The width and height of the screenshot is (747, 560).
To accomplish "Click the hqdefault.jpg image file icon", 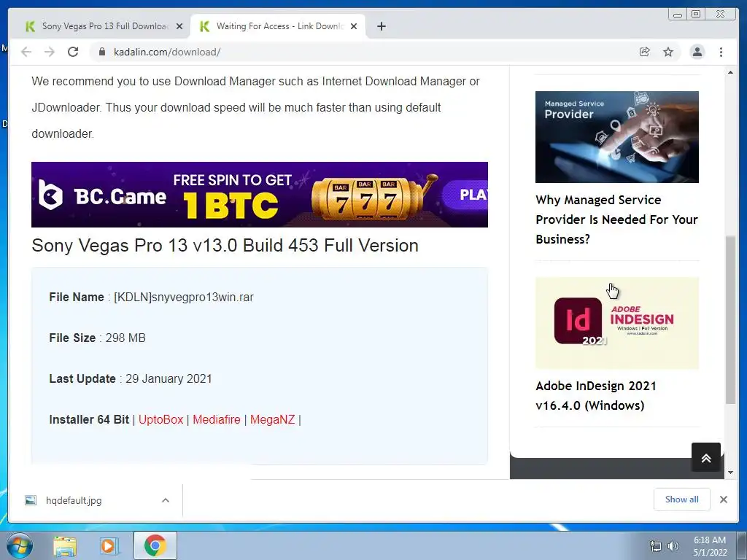I will coord(31,500).
